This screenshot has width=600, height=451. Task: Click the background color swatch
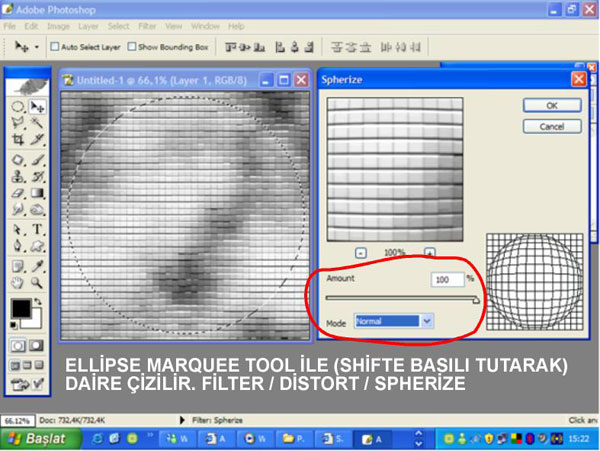[x=36, y=321]
